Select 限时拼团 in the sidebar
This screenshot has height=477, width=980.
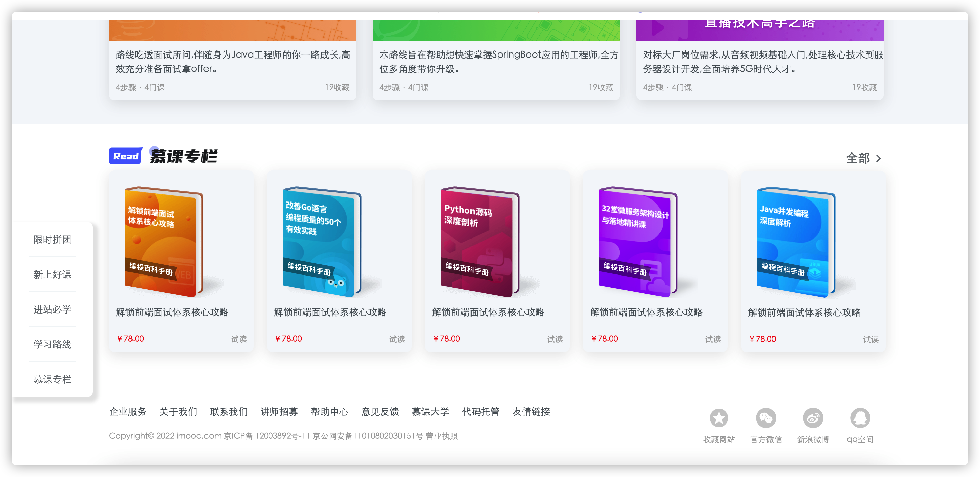[x=52, y=239]
